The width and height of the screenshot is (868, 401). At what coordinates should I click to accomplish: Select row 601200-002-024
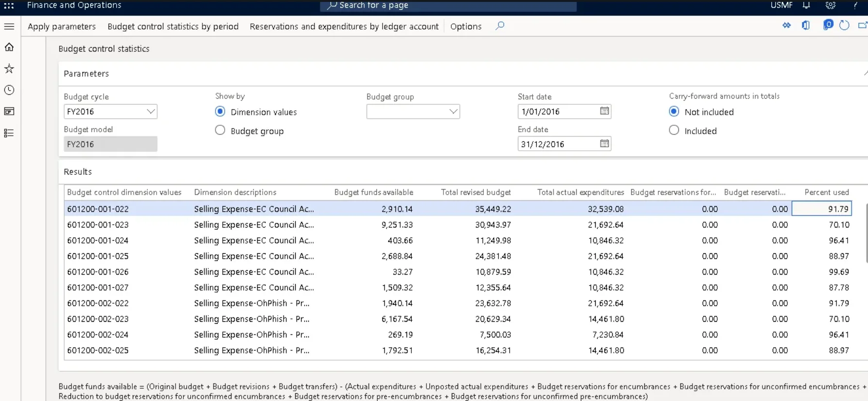click(x=458, y=334)
